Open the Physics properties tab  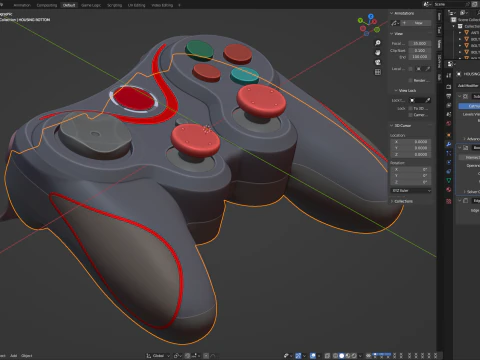449,162
